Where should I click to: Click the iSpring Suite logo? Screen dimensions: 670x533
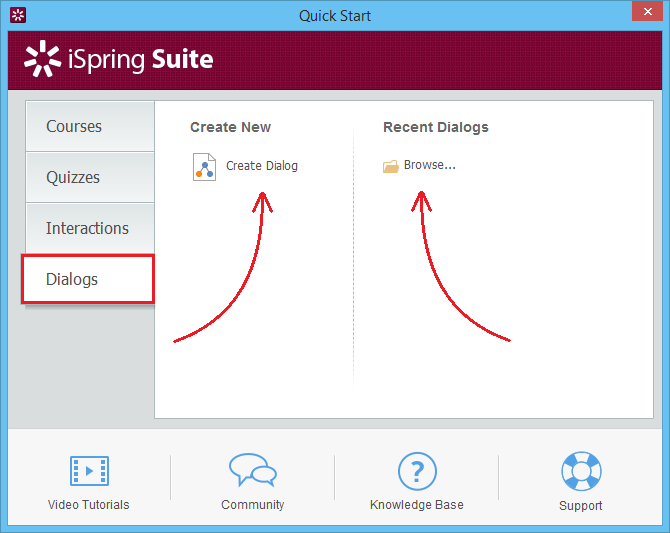pyautogui.click(x=118, y=59)
